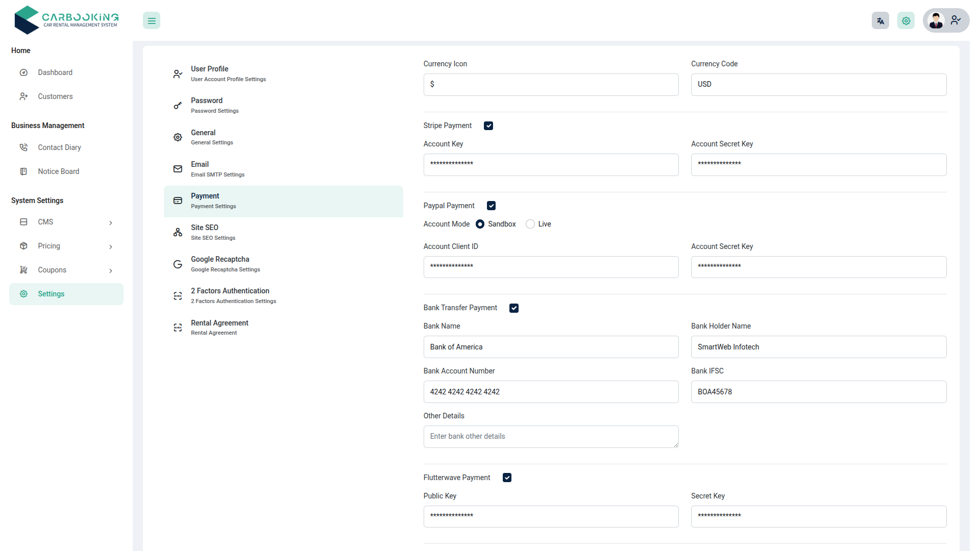Image resolution: width=980 pixels, height=551 pixels.
Task: Click the Password key icon
Action: coord(177,106)
